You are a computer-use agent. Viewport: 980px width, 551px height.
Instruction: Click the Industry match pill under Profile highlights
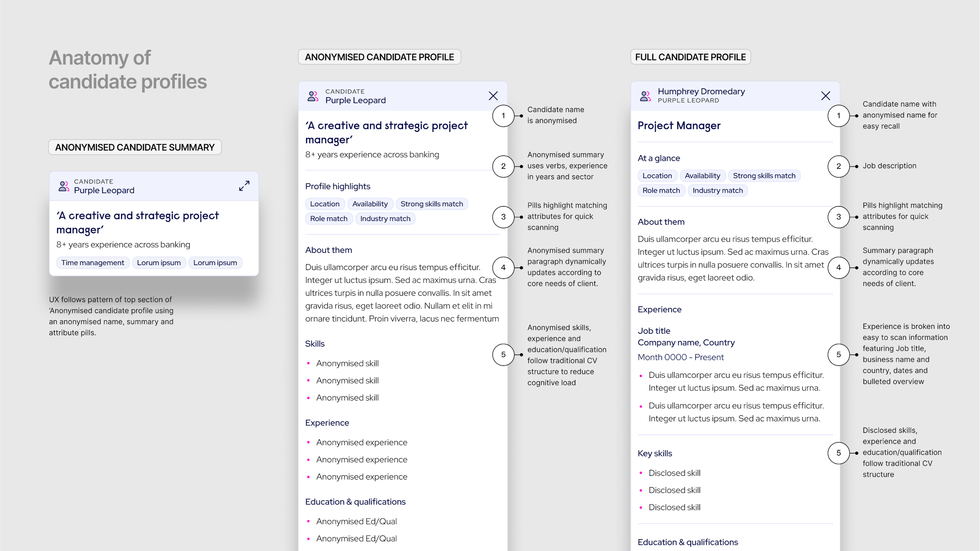(385, 218)
